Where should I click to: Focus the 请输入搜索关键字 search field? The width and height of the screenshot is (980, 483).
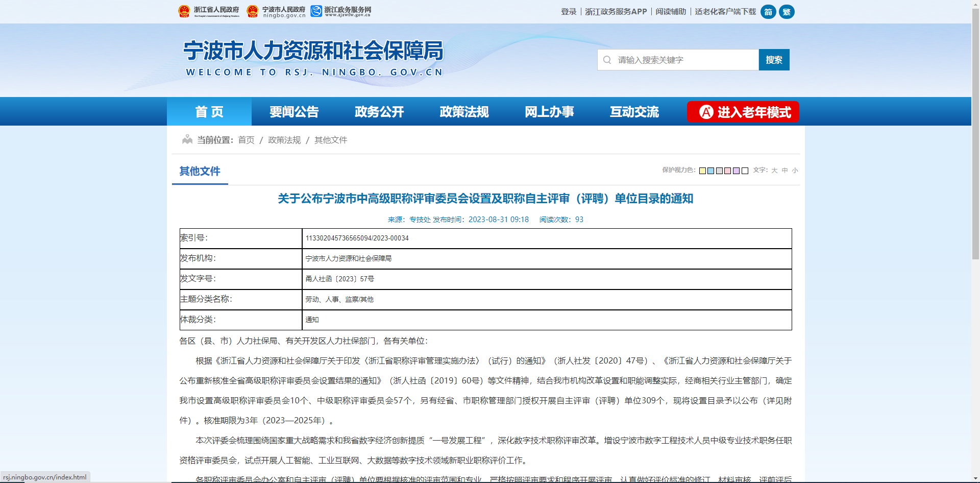678,60
